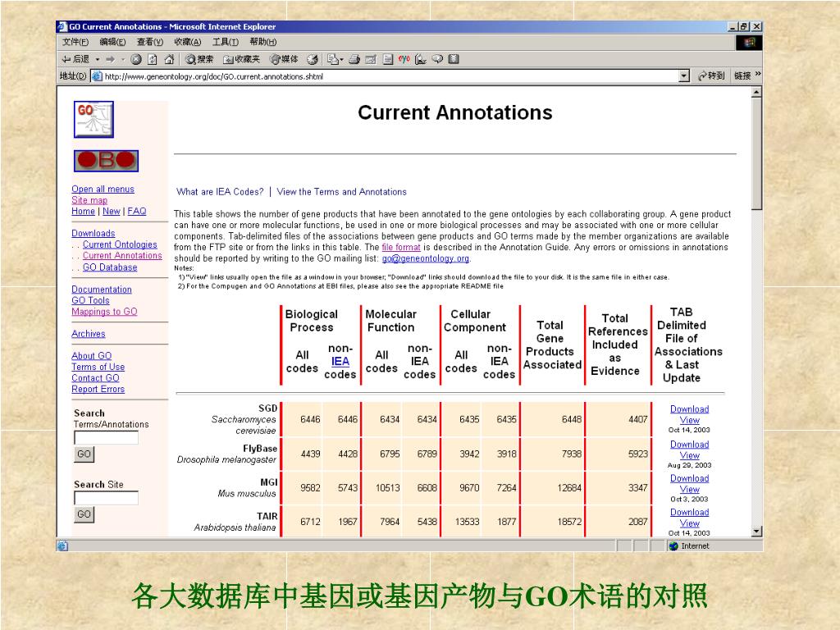Screen dimensions: 840x630
Task: Click the Refresh page toolbar icon
Action: (x=153, y=59)
